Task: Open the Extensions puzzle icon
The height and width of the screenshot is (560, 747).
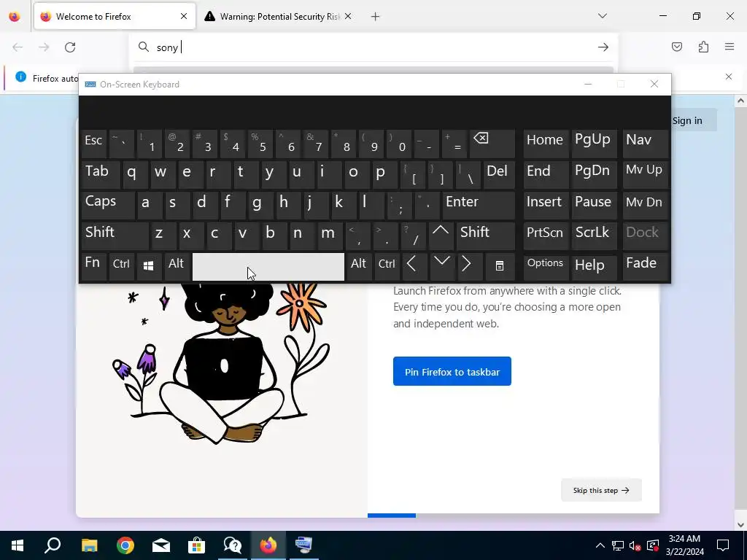Action: coord(703,47)
